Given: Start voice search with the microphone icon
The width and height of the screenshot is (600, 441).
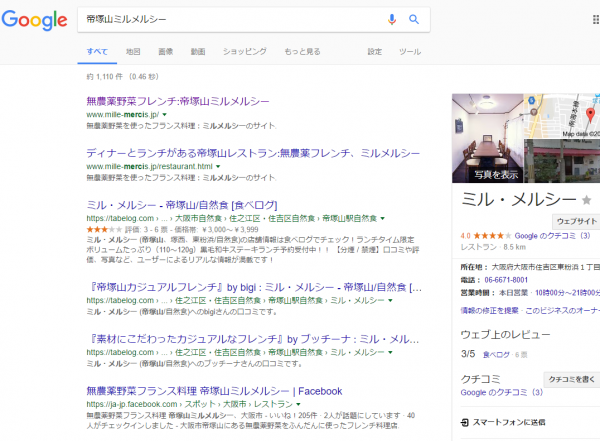Looking at the screenshot, I should pos(391,19).
